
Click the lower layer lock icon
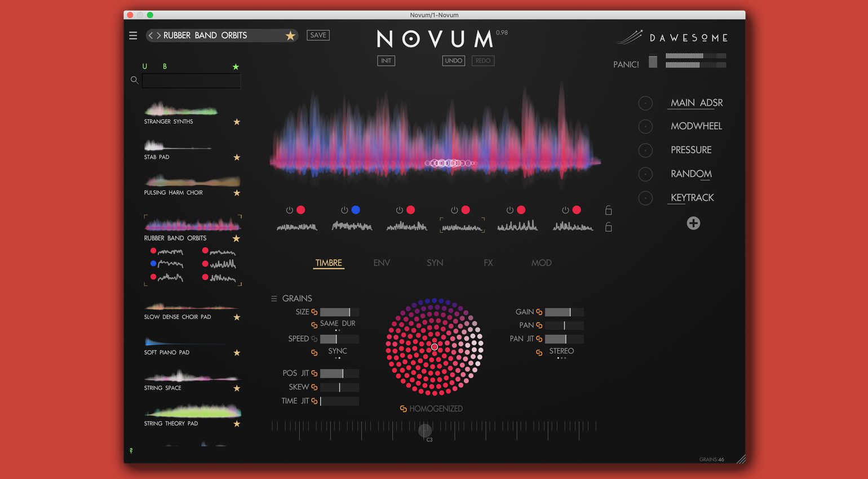(x=608, y=227)
